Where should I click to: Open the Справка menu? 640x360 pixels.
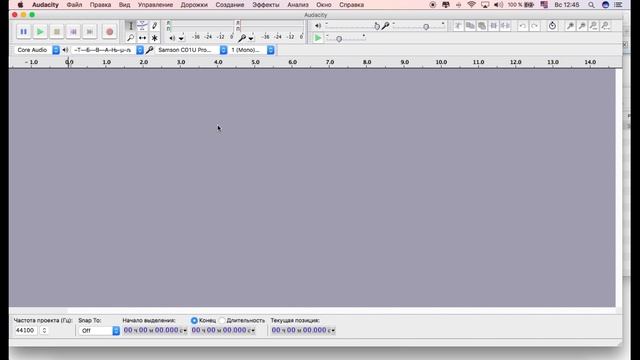(x=351, y=5)
